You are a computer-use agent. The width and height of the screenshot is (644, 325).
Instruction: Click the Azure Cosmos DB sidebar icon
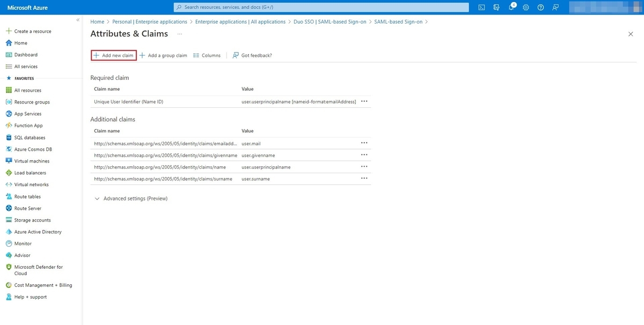[x=9, y=149]
